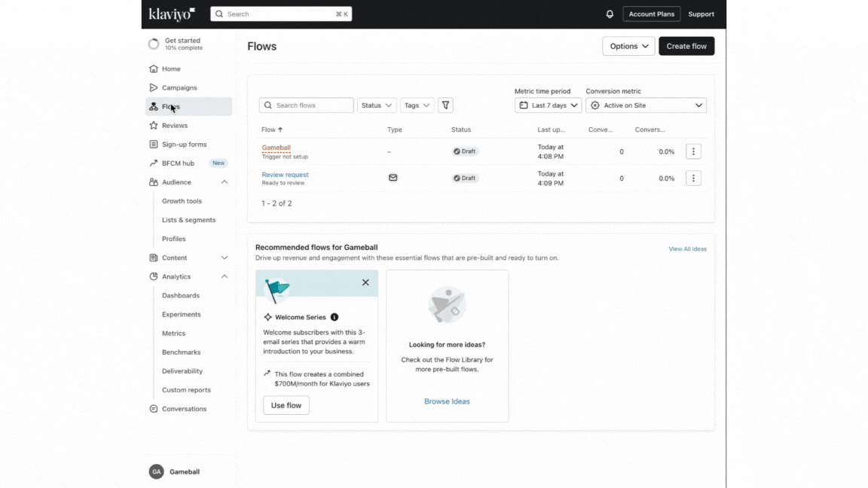
Task: Open Custom reports under Analytics
Action: 186,390
